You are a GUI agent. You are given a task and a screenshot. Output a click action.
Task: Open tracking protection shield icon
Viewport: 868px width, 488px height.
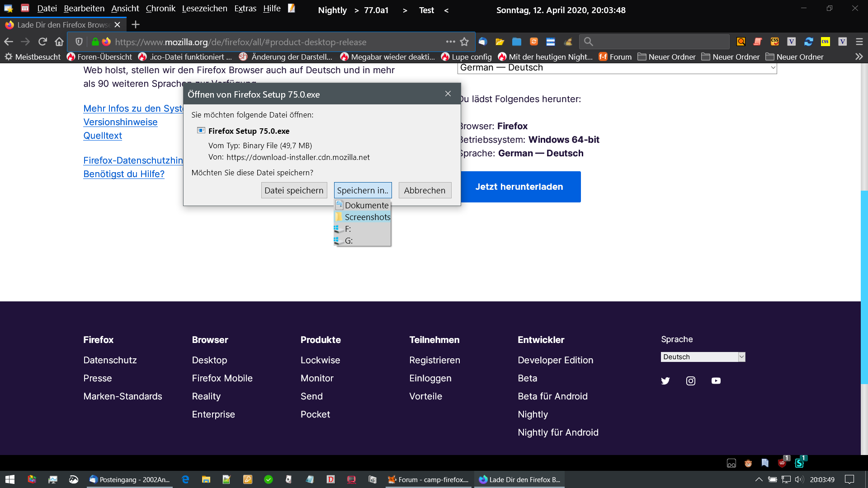click(79, 42)
